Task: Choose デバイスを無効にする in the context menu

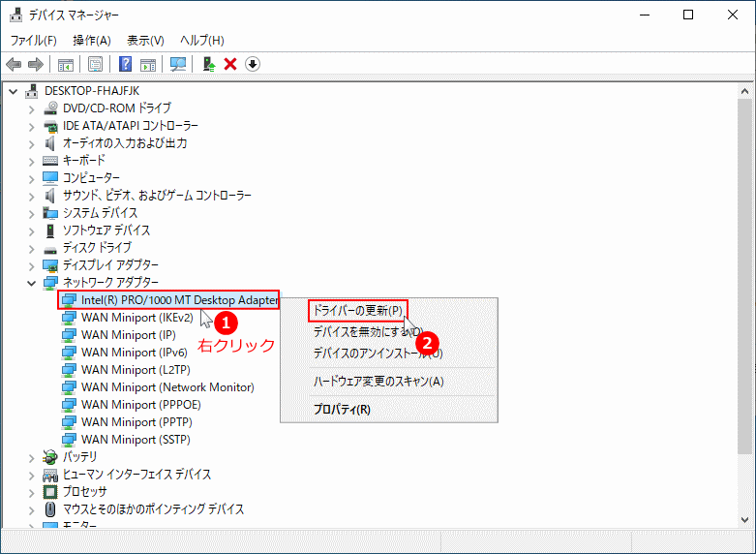Action: click(x=388, y=331)
